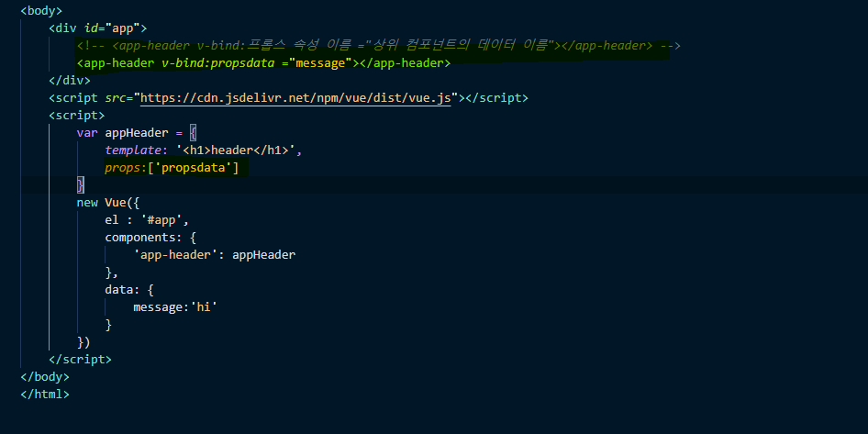The image size is (868, 434).
Task: Click the 'app-header': appHeader entry
Action: [214, 255]
